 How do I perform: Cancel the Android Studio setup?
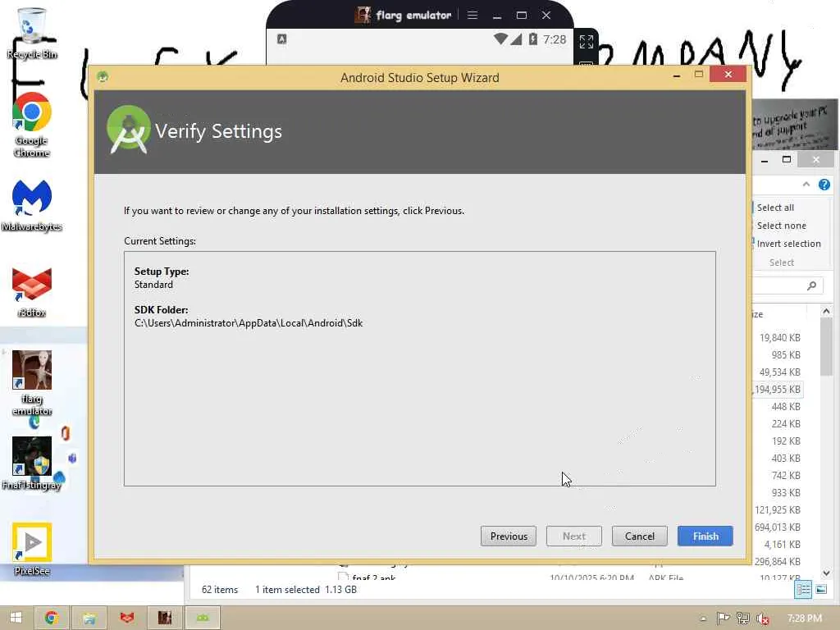pyautogui.click(x=640, y=536)
